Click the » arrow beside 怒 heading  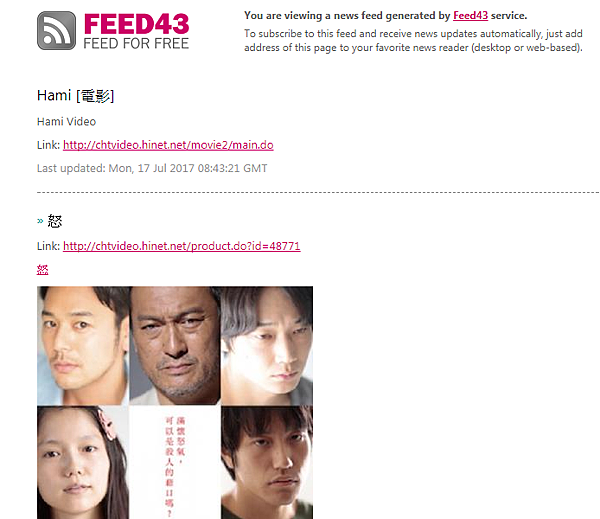coord(40,221)
